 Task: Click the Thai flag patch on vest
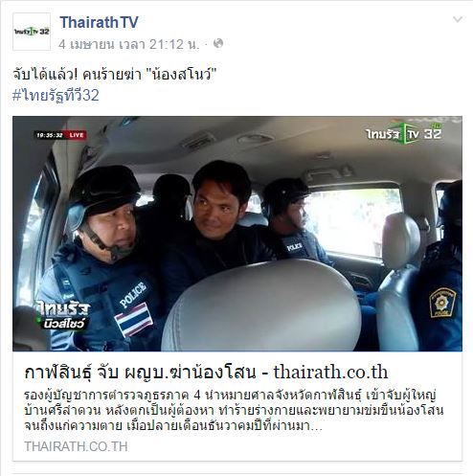(134, 319)
